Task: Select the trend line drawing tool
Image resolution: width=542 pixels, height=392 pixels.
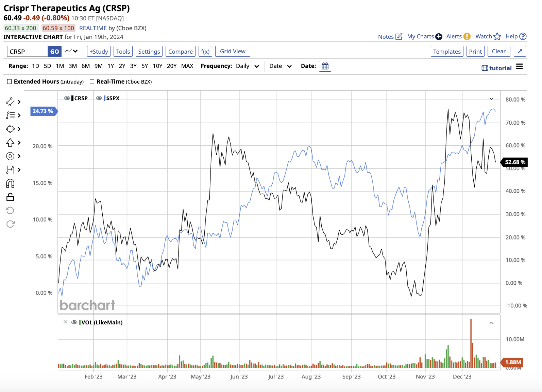Action: [x=10, y=102]
